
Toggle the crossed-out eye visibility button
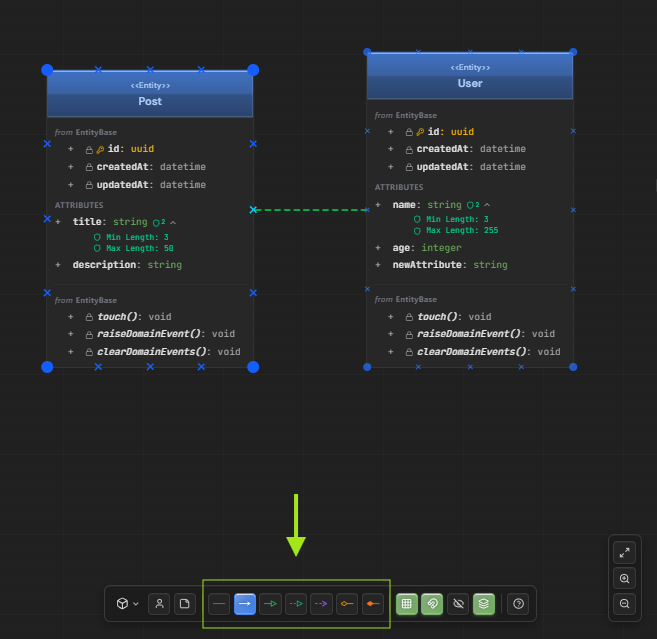pos(459,604)
